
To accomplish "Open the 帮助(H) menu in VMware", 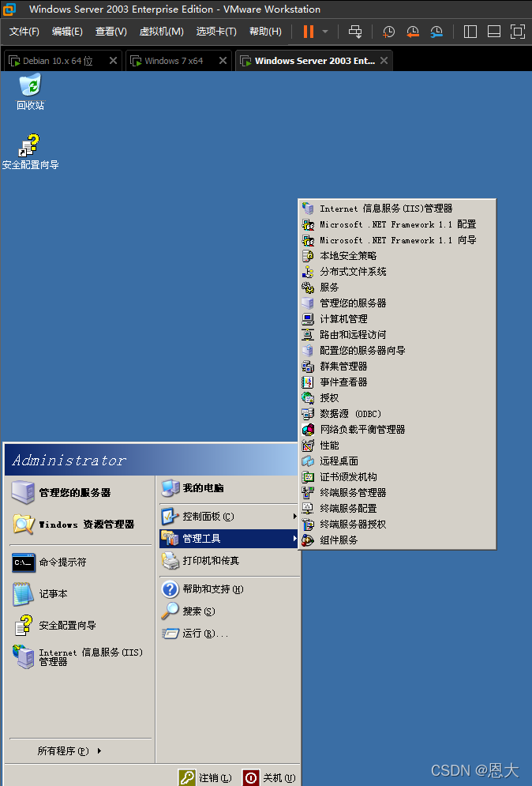I will pos(265,32).
